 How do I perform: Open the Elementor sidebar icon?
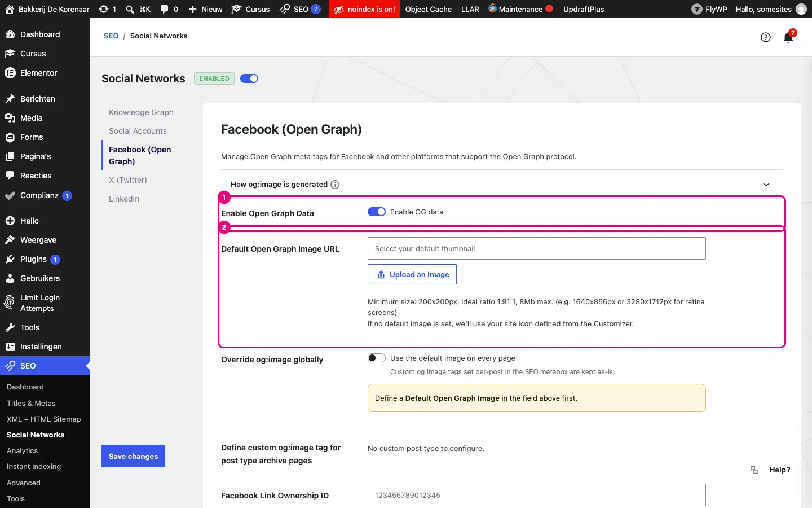click(10, 73)
